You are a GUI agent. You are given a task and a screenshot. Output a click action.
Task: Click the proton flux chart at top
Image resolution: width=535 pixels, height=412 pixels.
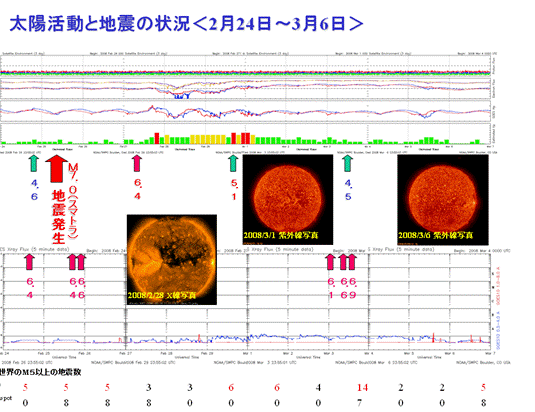[x=246, y=67]
